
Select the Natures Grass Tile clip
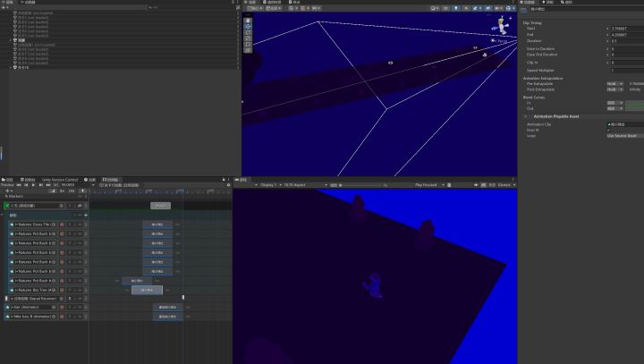coord(157,224)
